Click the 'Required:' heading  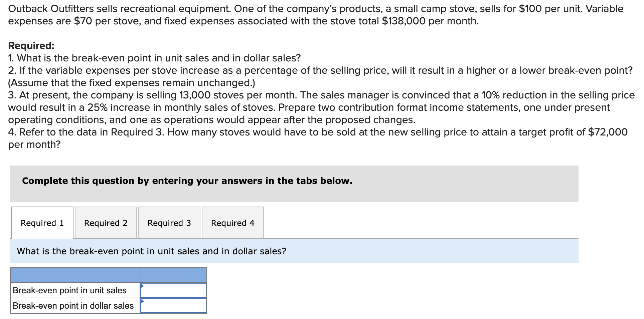[x=31, y=45]
